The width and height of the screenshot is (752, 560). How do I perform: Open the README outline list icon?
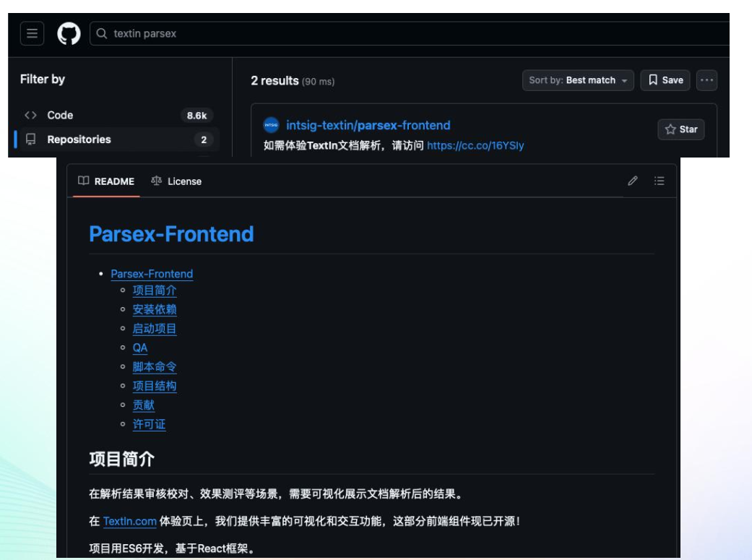click(659, 181)
